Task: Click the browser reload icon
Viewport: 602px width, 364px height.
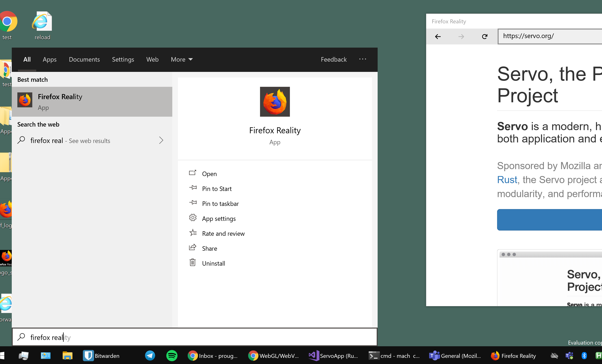Action: click(x=485, y=37)
